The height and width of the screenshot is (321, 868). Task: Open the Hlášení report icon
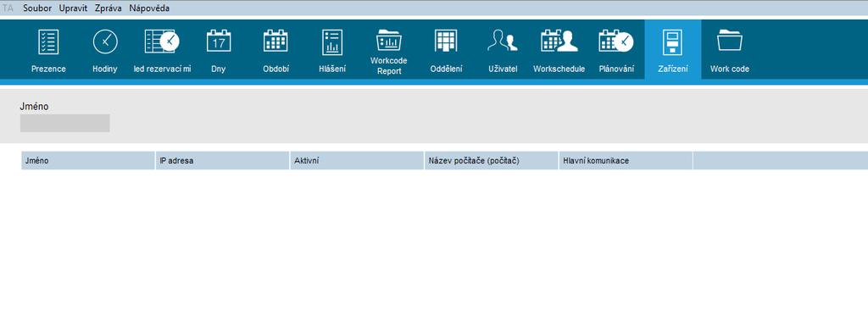[x=332, y=42]
